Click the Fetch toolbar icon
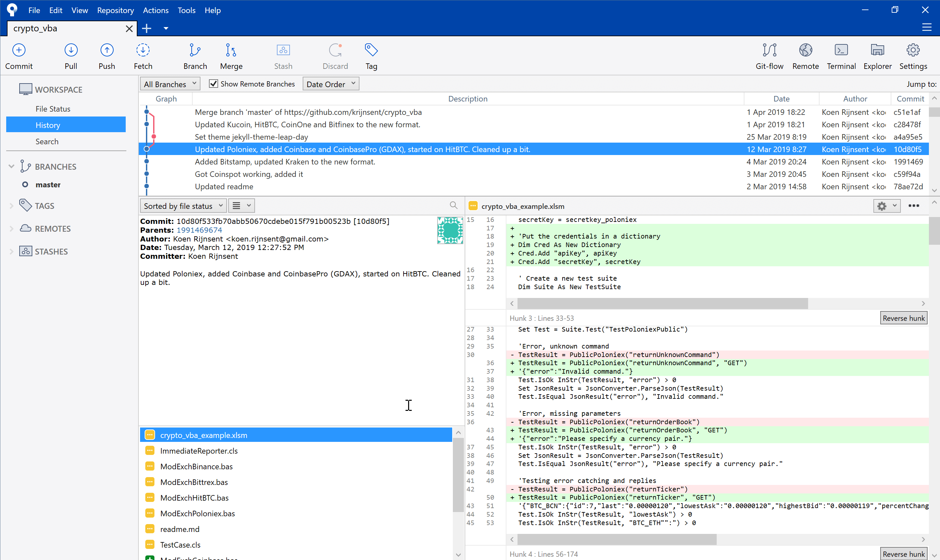 coord(143,50)
